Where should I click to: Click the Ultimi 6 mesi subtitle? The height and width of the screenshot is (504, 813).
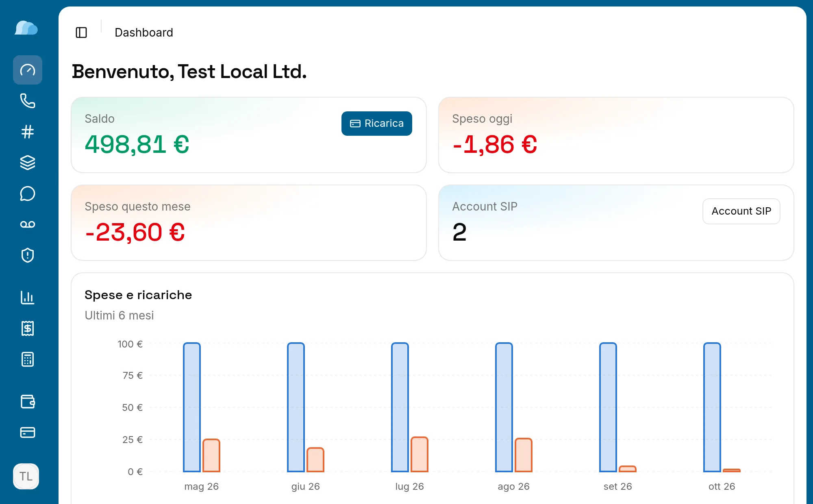[x=119, y=315]
